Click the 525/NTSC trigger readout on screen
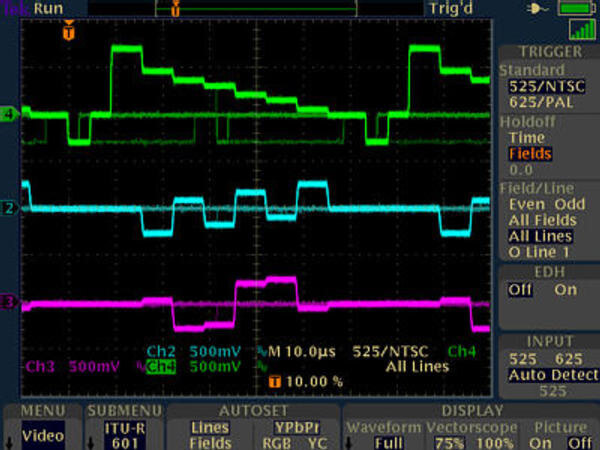This screenshot has width=600, height=450. [390, 351]
